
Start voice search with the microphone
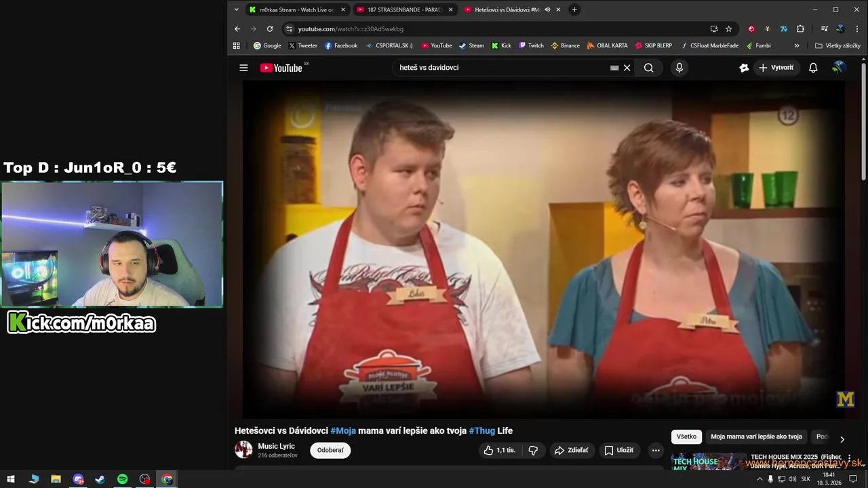(679, 68)
